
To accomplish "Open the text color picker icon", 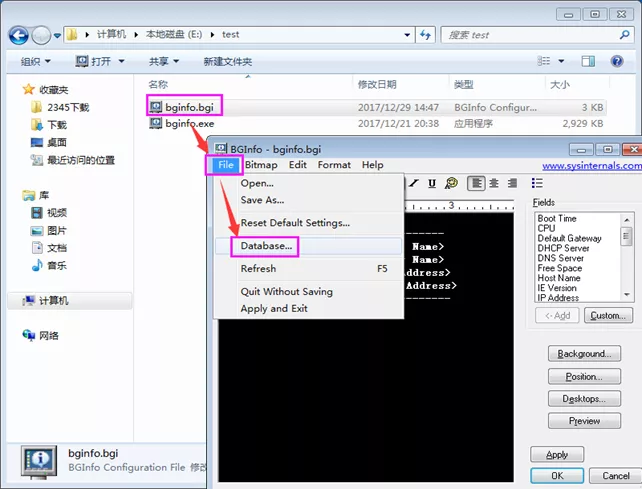I will click(451, 183).
